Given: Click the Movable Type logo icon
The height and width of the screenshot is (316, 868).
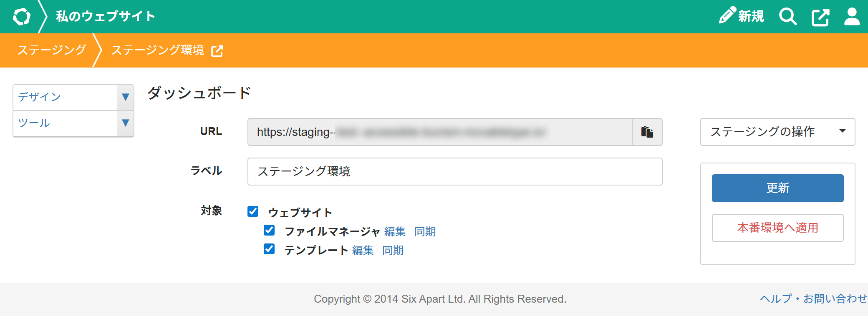Looking at the screenshot, I should (x=22, y=17).
